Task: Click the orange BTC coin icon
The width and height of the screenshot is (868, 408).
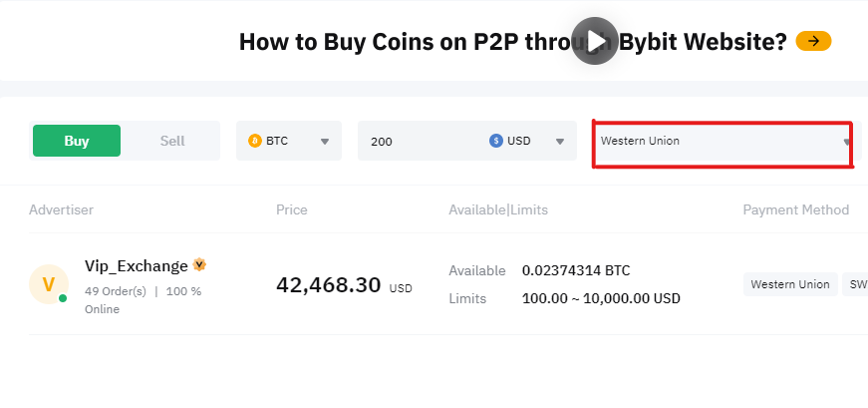Action: tap(255, 141)
